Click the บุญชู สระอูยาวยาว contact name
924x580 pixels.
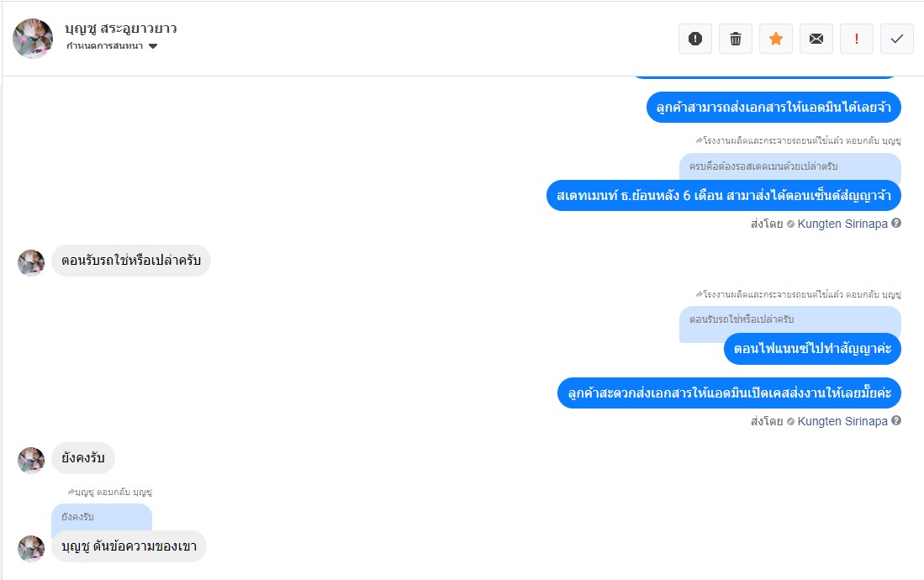(121, 29)
